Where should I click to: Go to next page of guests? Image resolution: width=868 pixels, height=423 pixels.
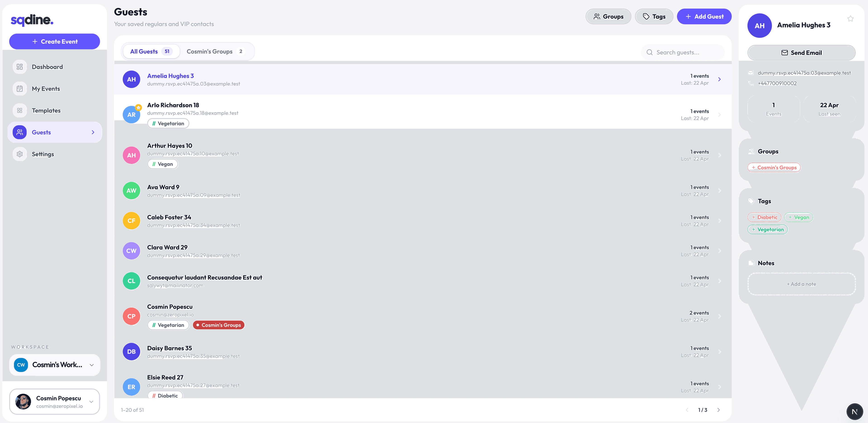[718, 410]
